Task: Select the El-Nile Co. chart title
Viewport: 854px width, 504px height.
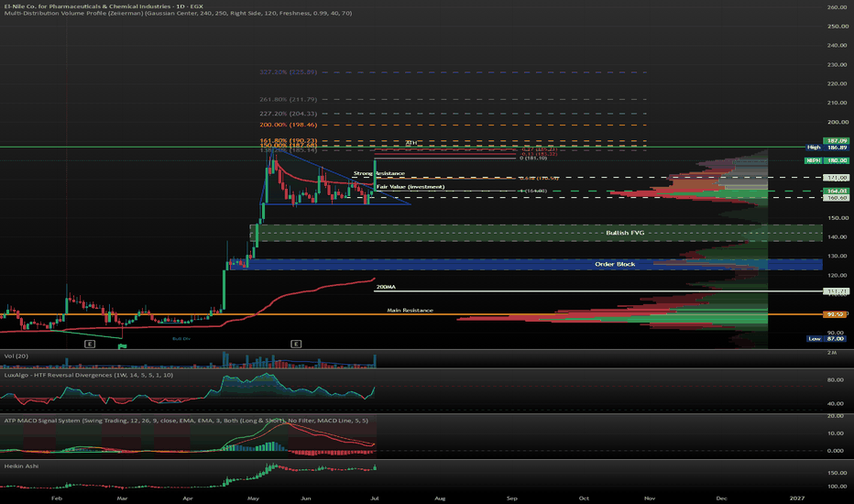Action: (104, 6)
